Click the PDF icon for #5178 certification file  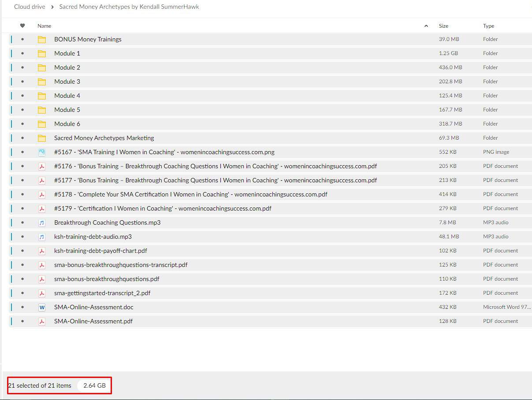pos(42,194)
